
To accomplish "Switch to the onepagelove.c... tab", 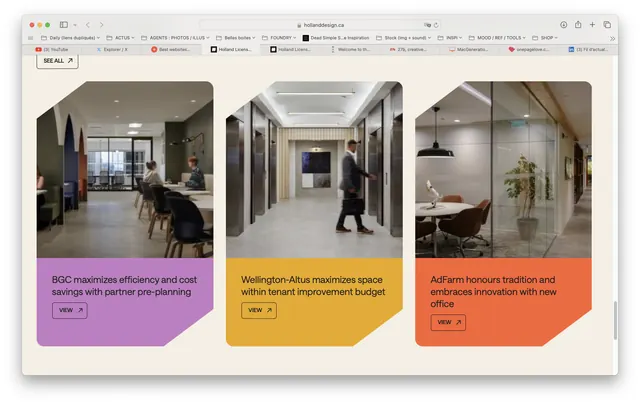I will 527,49.
